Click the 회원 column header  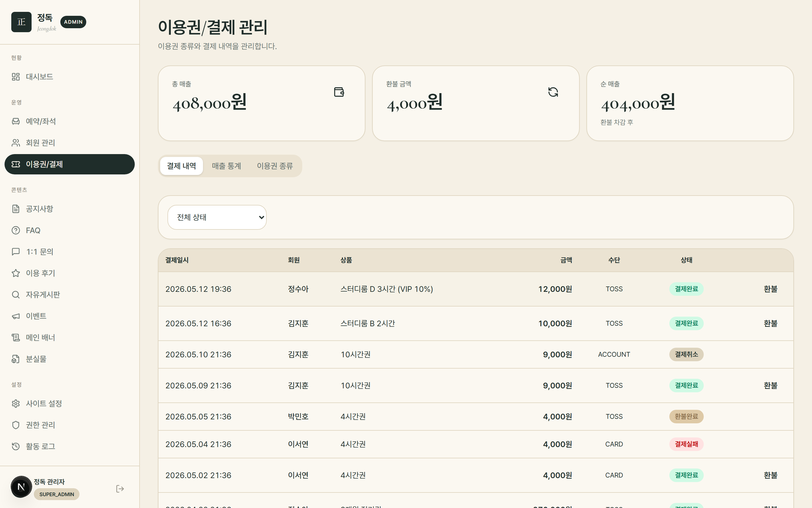(294, 260)
